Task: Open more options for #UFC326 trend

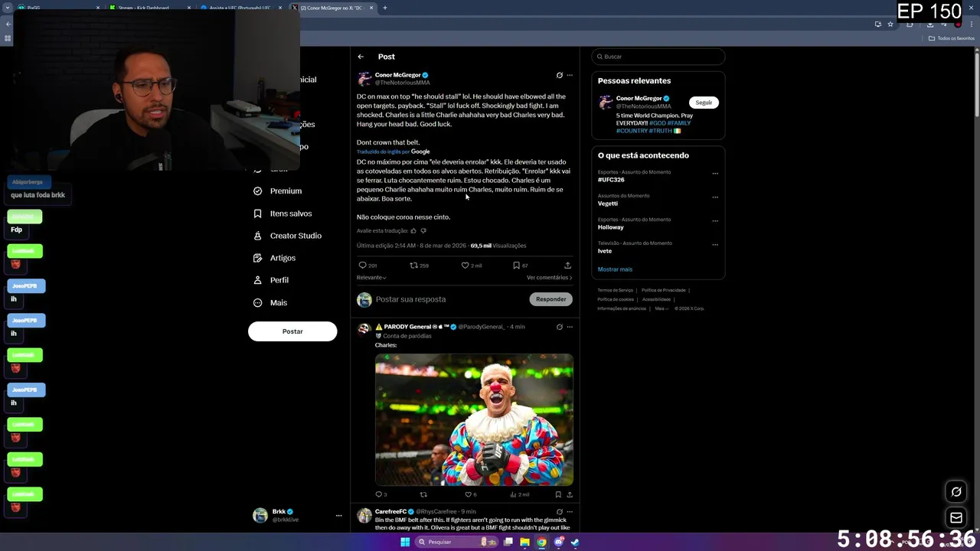Action: point(715,174)
